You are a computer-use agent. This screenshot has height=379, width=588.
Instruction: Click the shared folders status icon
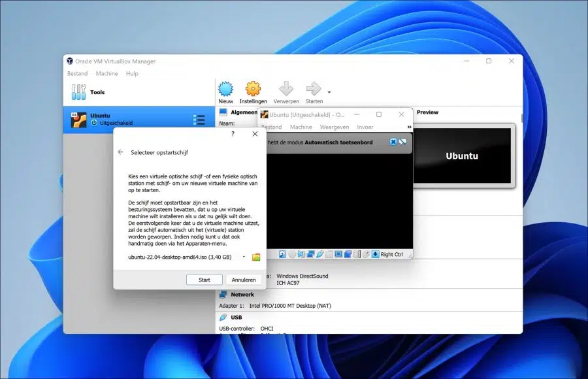pyautogui.click(x=329, y=254)
